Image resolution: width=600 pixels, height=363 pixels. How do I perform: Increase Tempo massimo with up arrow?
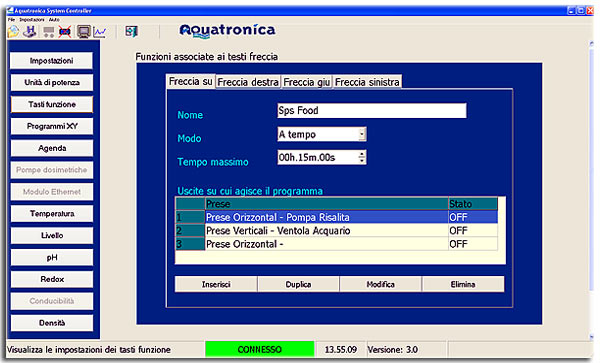(x=362, y=154)
